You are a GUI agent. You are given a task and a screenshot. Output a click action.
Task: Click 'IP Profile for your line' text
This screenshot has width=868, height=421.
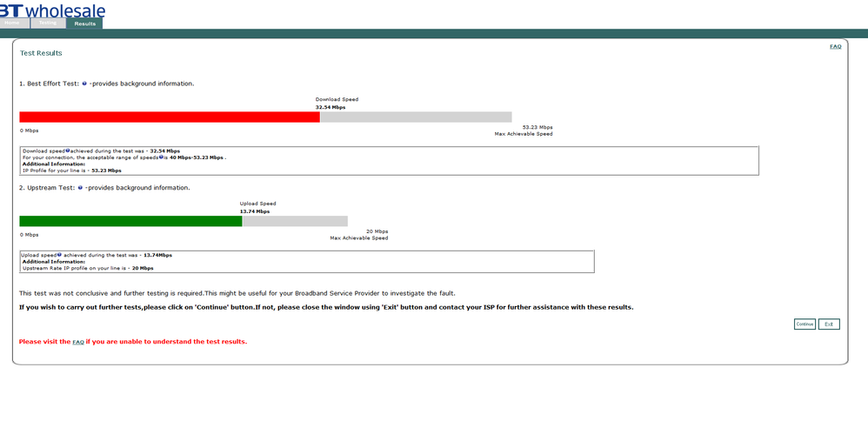point(72,170)
